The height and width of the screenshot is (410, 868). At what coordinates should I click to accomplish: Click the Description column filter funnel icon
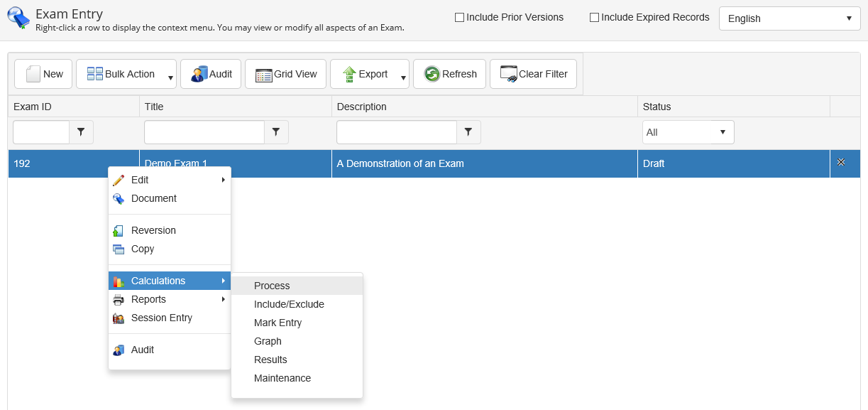click(x=468, y=132)
